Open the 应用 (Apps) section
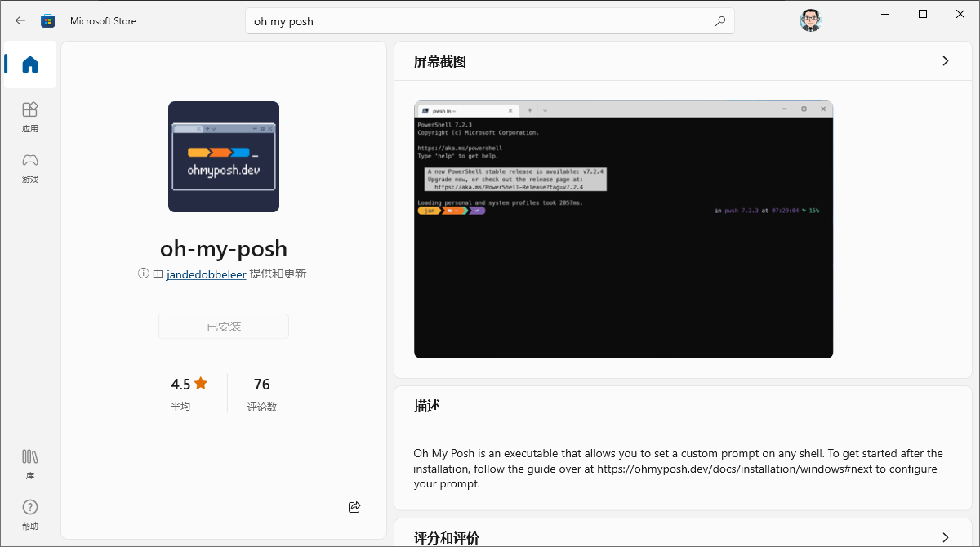 coord(30,116)
